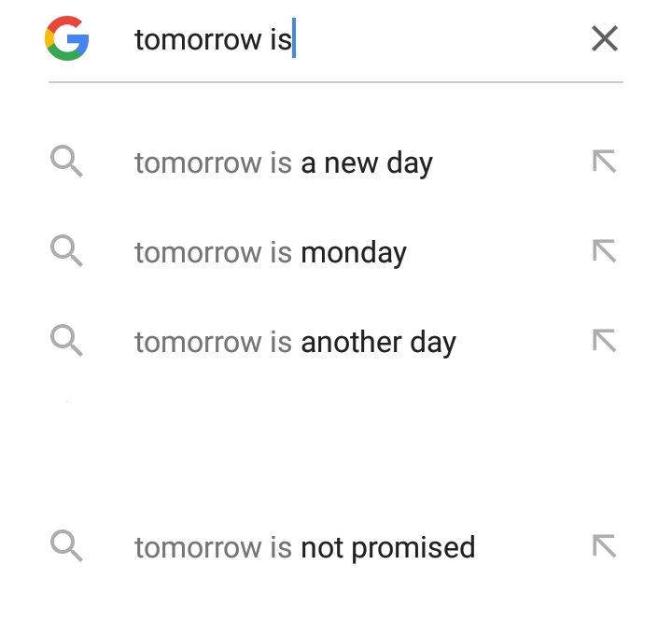This screenshot has width=672, height=621.
Task: Click search icon beside 'a new day'
Action: (66, 162)
